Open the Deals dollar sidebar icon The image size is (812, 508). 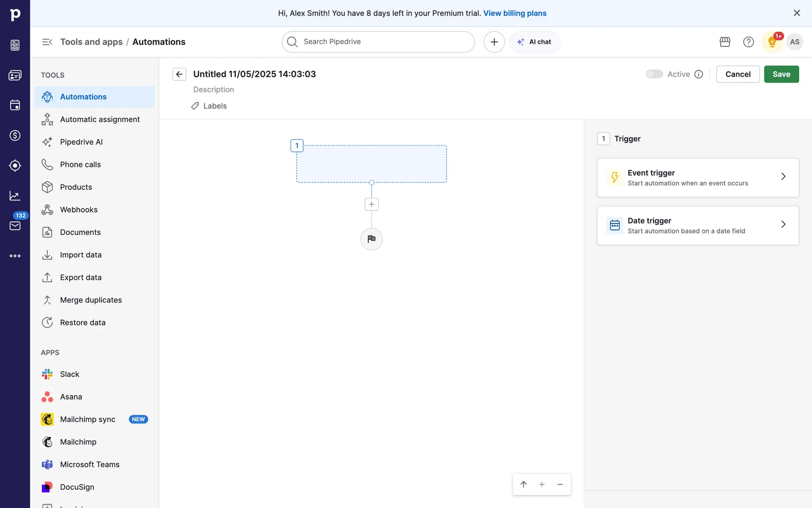click(15, 135)
